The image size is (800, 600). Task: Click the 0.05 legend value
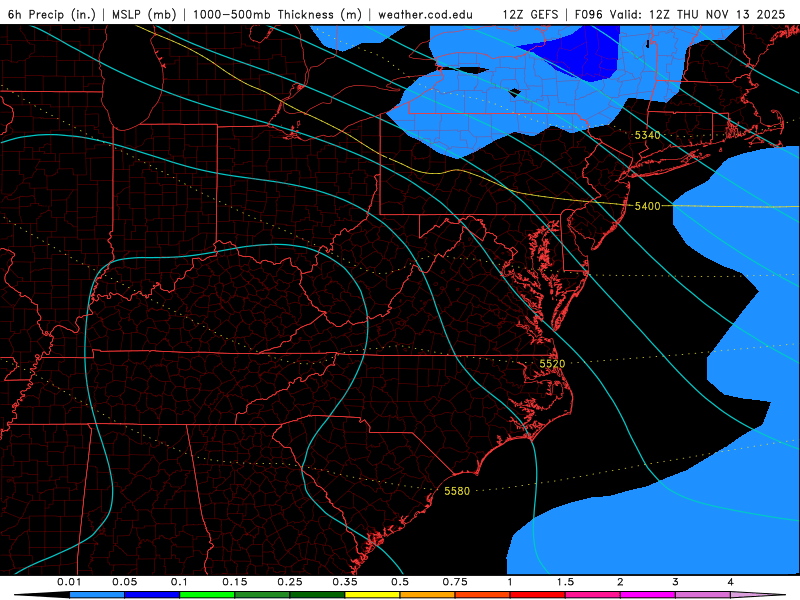point(124,582)
